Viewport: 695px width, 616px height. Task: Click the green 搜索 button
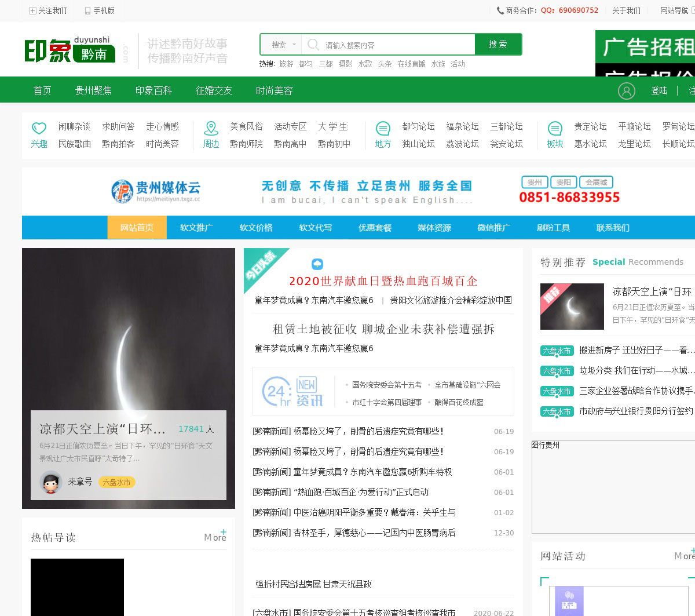point(498,44)
